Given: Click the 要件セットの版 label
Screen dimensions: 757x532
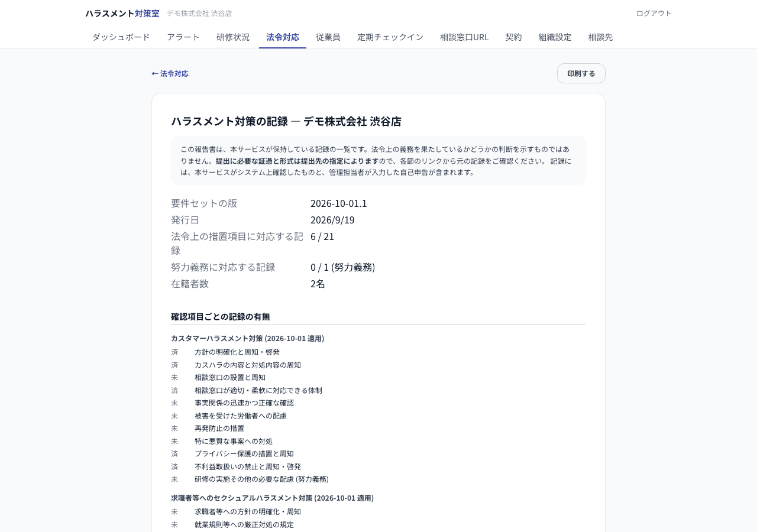Looking at the screenshot, I should coord(204,203).
